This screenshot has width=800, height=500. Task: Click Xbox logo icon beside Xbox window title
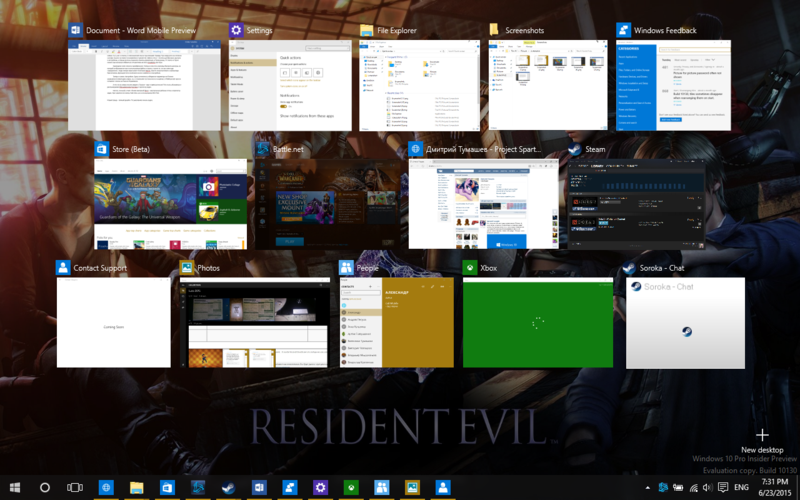[x=469, y=267]
